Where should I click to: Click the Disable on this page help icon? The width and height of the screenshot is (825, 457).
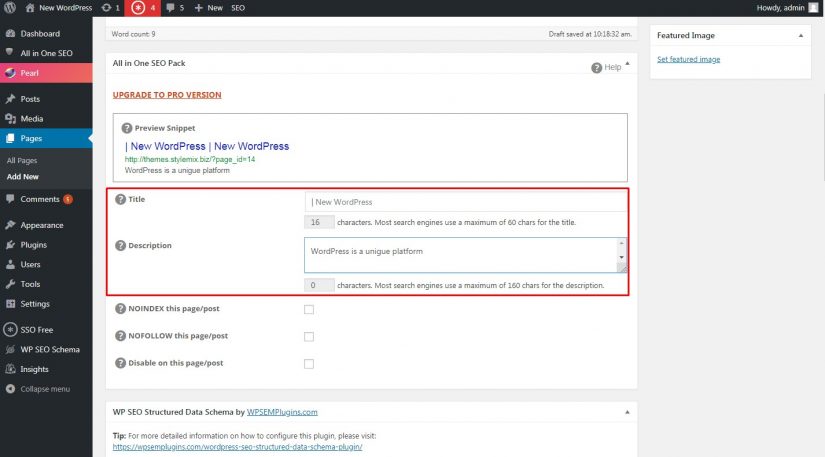[120, 363]
